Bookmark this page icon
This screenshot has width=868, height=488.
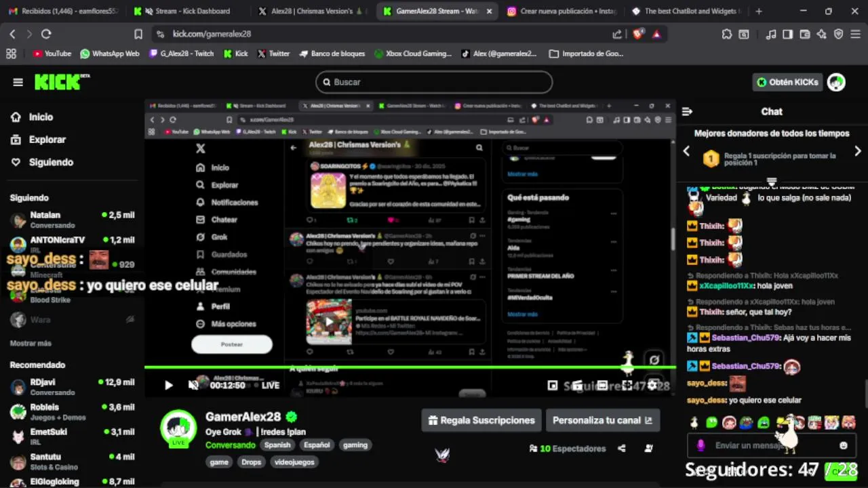point(138,34)
